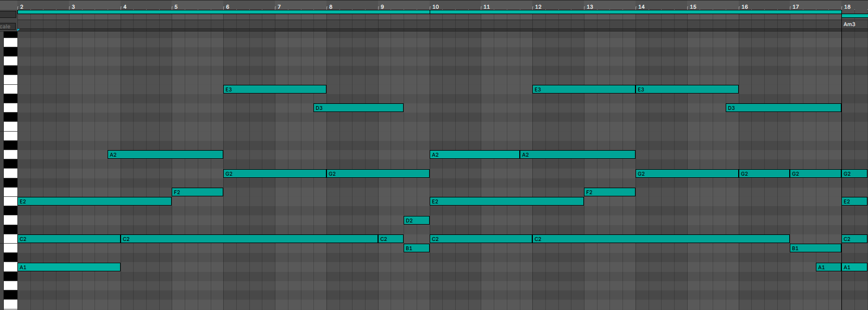
Task: Click the small blue start marker triangle
Action: 18,30
